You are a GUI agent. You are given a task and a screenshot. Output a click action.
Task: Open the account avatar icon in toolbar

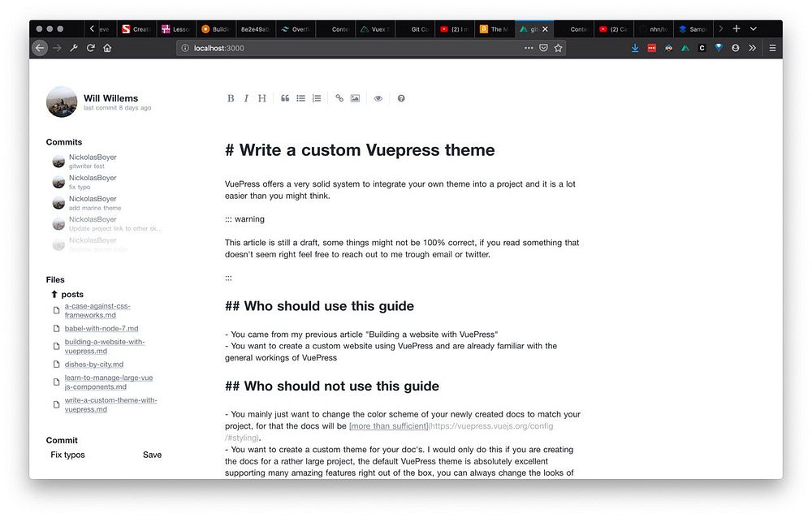[736, 48]
